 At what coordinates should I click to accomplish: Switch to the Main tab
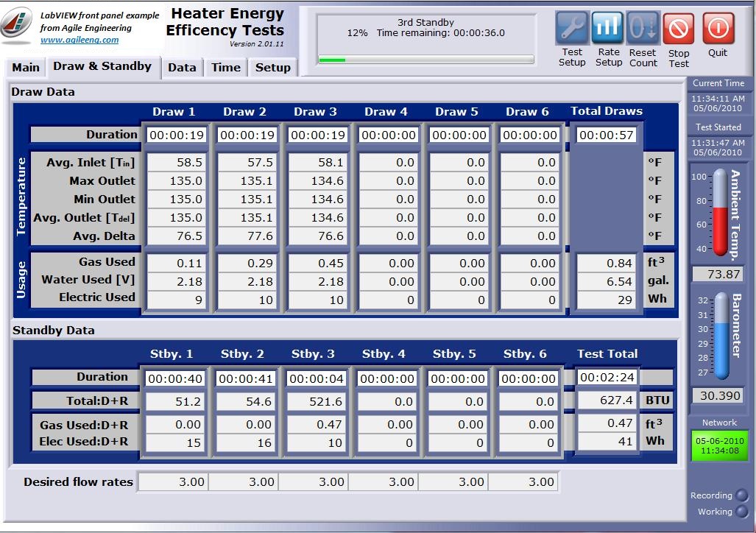click(x=26, y=68)
